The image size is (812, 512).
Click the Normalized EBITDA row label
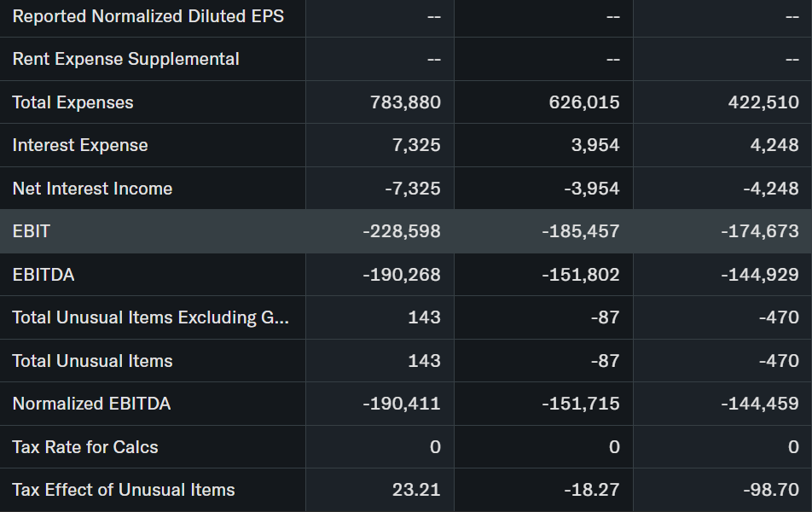pos(91,404)
